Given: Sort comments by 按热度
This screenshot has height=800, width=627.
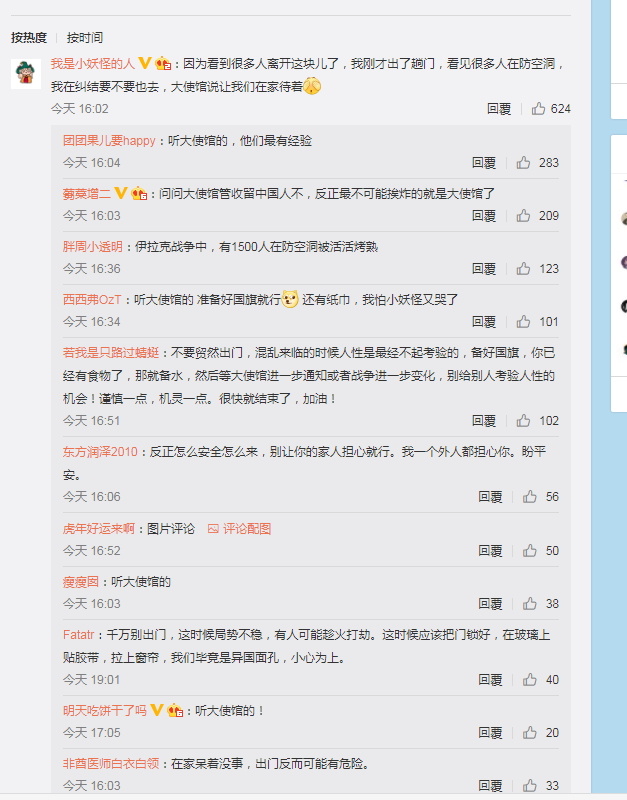Looking at the screenshot, I should (x=29, y=38).
